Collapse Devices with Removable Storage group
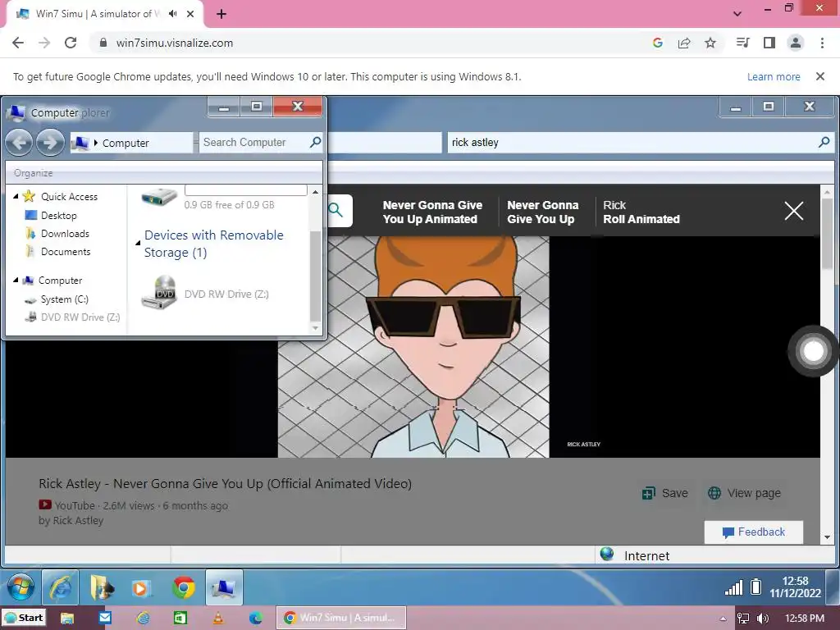The width and height of the screenshot is (840, 630). 138,243
